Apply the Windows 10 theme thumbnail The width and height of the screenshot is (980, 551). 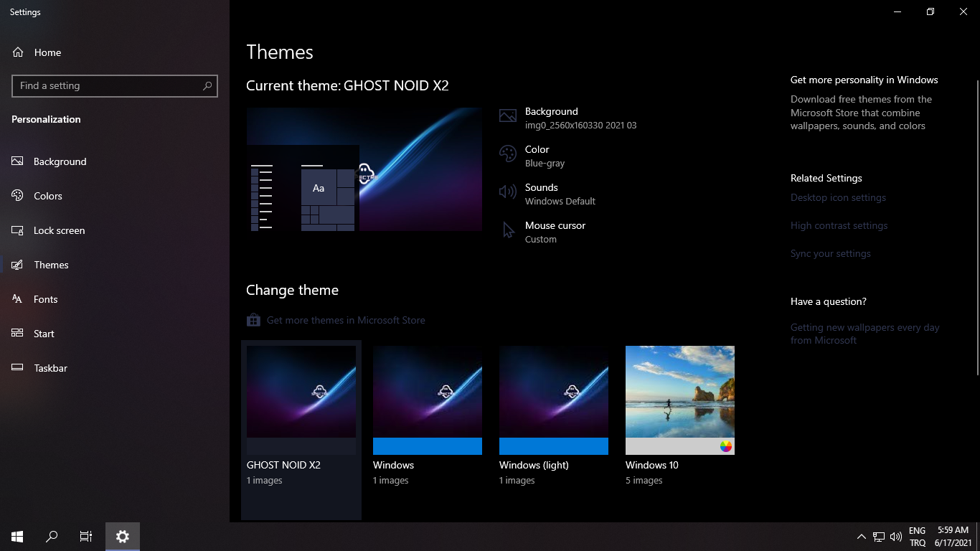[680, 400]
